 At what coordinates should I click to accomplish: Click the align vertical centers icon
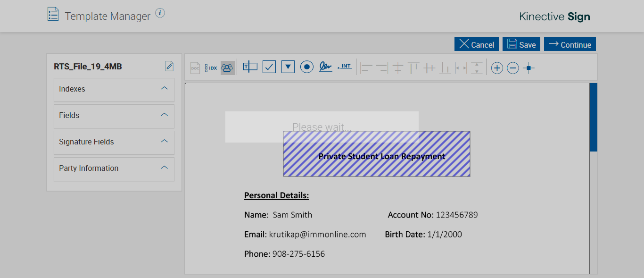[x=398, y=68]
